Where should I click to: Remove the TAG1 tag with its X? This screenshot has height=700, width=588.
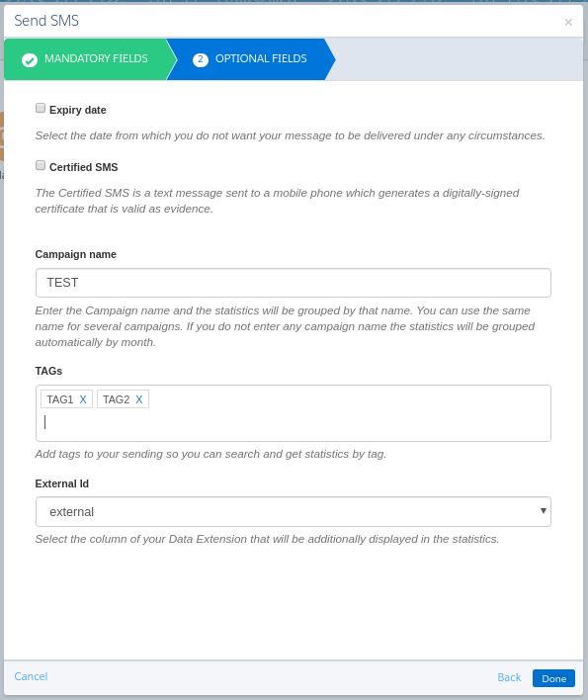pos(83,399)
